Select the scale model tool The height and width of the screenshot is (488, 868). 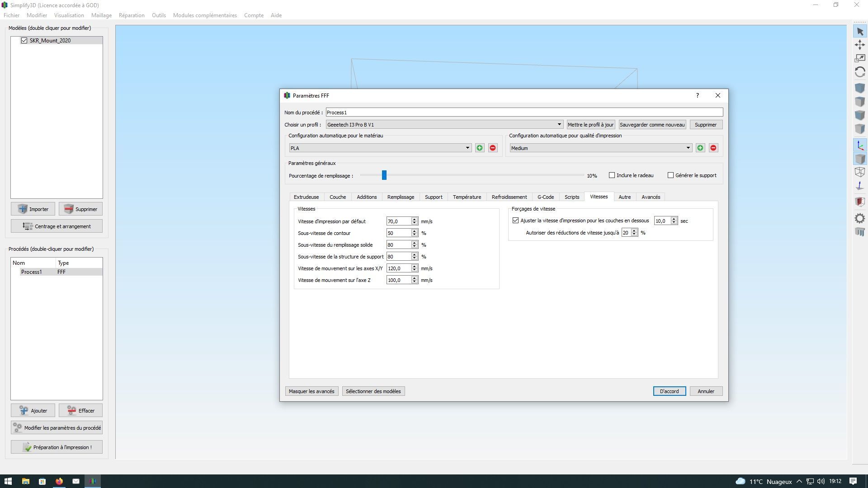[x=860, y=58]
